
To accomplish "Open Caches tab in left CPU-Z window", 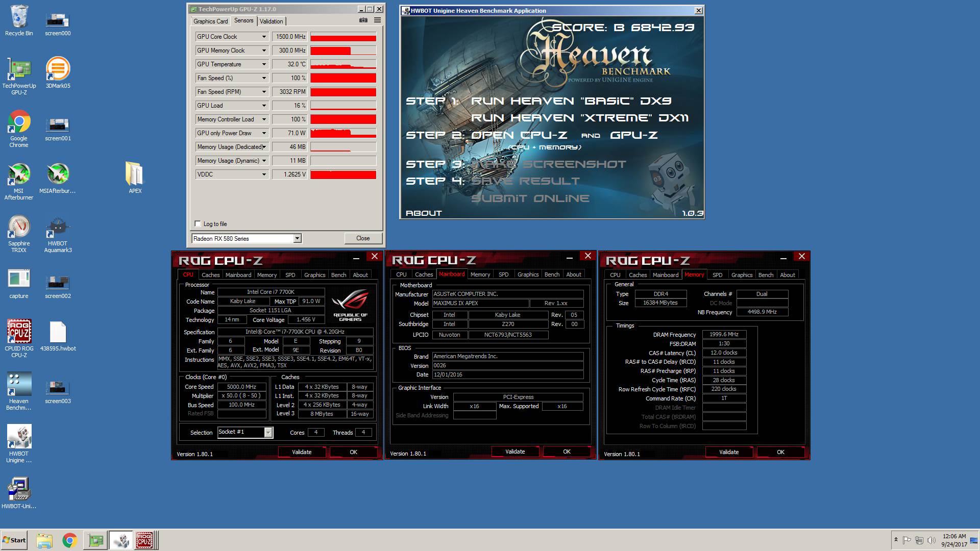I will [210, 274].
